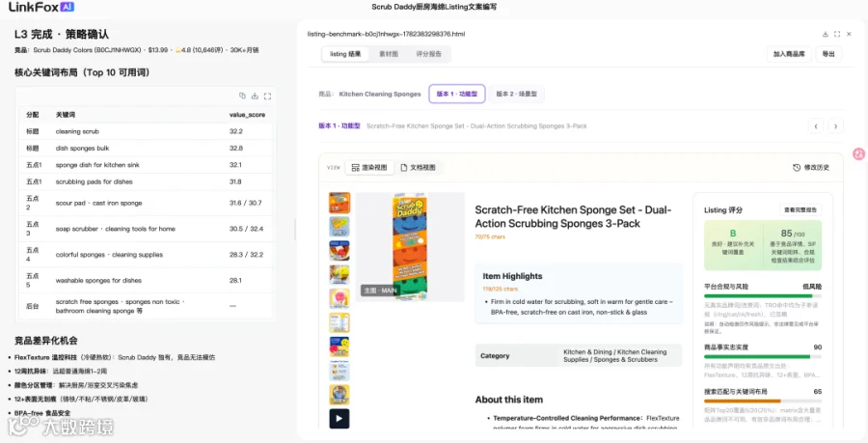
Task: Expand keyword table to fullscreen
Action: [x=267, y=96]
